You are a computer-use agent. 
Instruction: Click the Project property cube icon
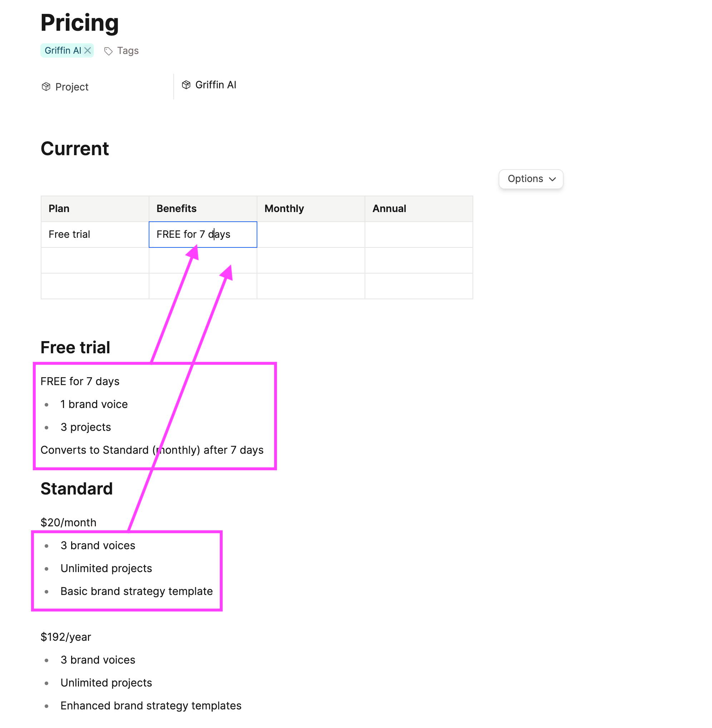pyautogui.click(x=46, y=87)
